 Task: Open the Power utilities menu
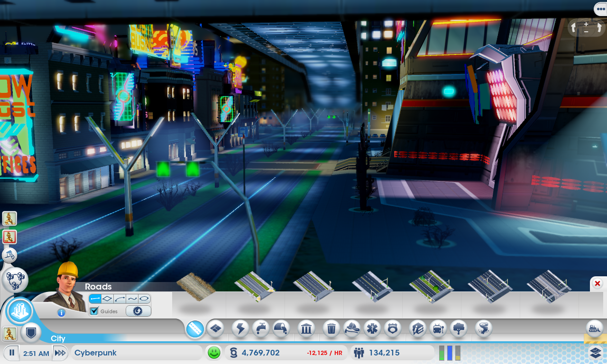click(240, 328)
